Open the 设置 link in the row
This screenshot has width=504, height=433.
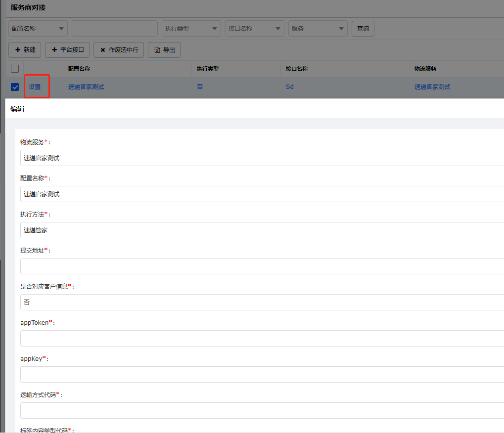(x=35, y=87)
